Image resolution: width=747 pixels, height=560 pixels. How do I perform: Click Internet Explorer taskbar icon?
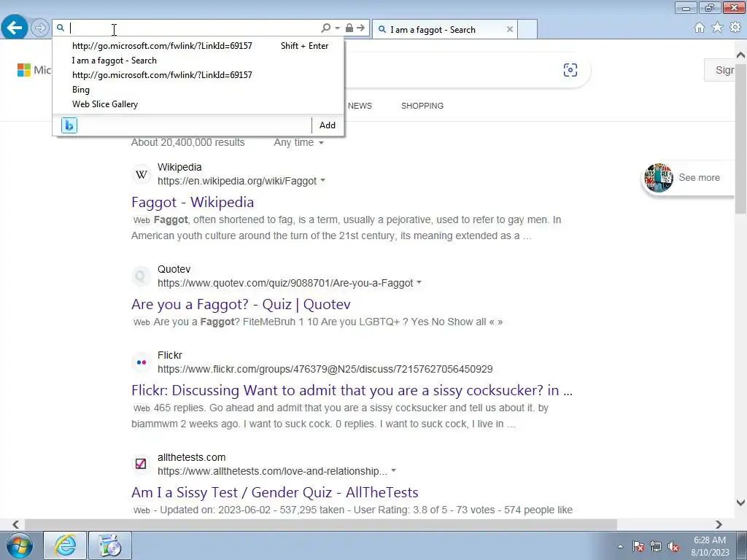pyautogui.click(x=65, y=545)
